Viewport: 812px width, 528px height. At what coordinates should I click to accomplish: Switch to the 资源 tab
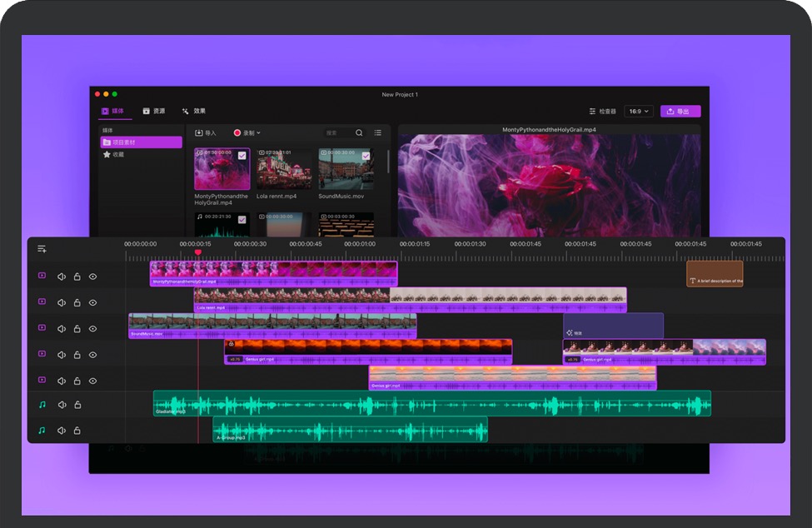click(x=153, y=111)
